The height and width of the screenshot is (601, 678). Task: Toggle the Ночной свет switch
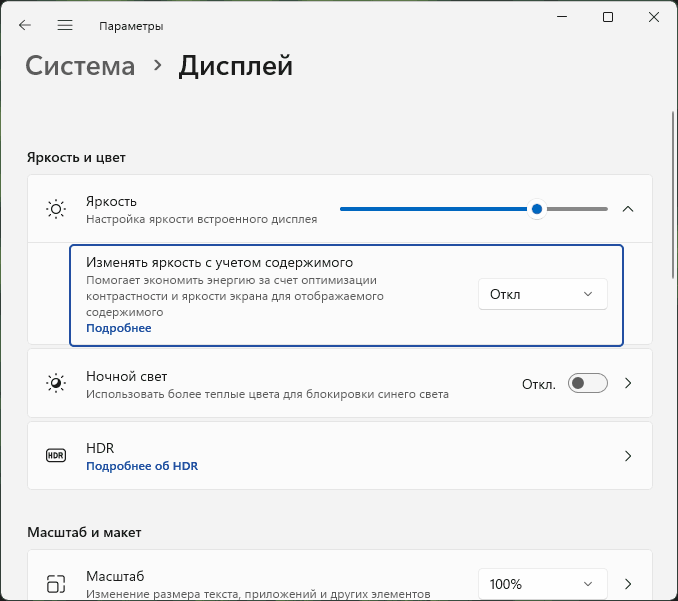pos(588,383)
